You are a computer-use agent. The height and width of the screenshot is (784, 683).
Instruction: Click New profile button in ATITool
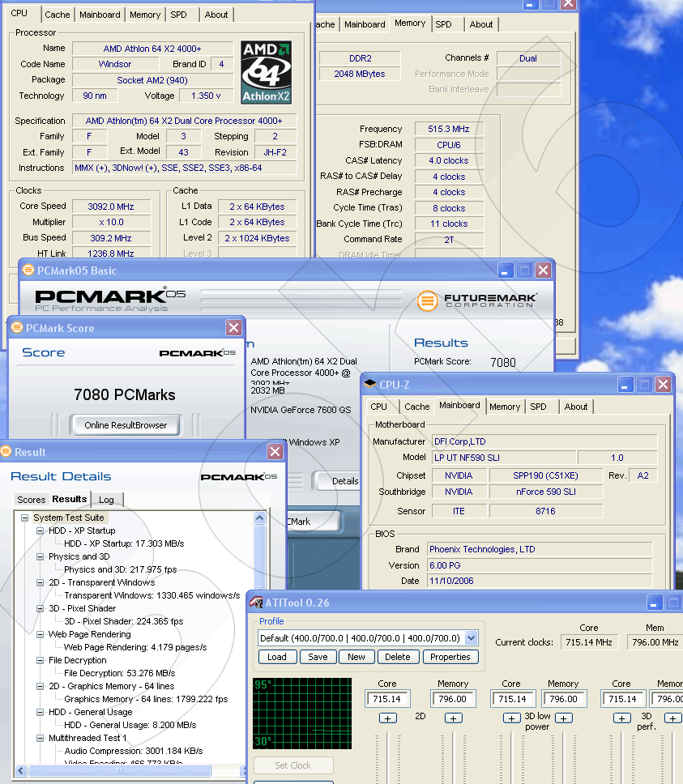point(356,657)
